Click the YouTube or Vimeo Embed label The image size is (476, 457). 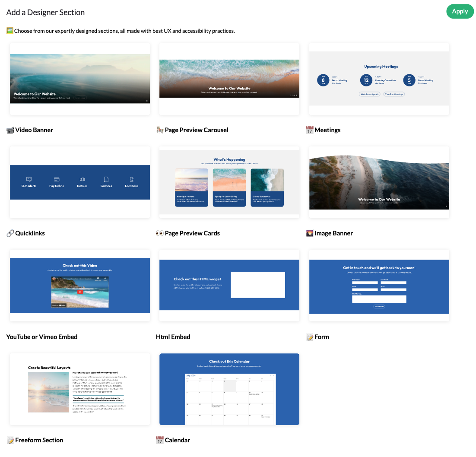coord(42,337)
